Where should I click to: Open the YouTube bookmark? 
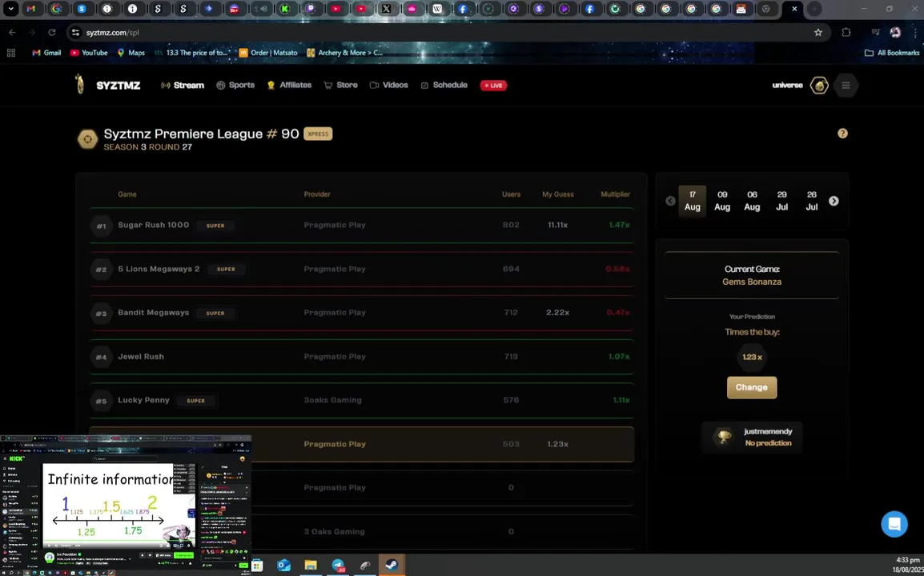pyautogui.click(x=88, y=53)
